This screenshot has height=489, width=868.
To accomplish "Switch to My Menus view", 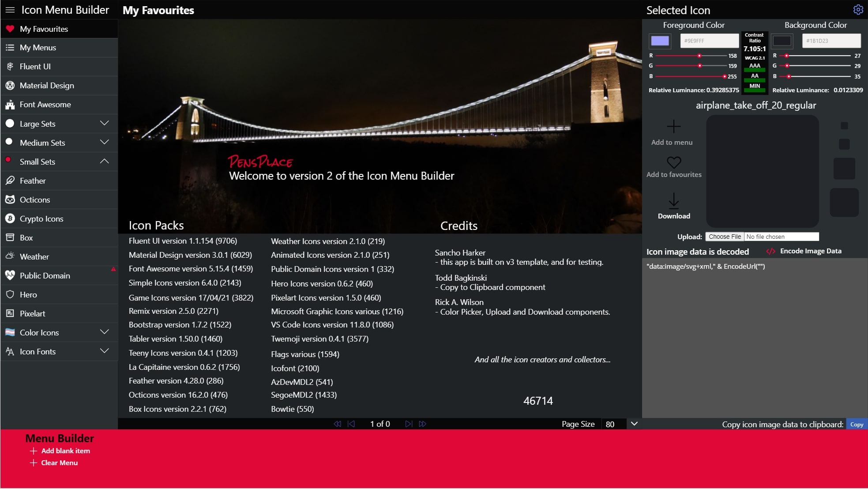I will 37,48.
